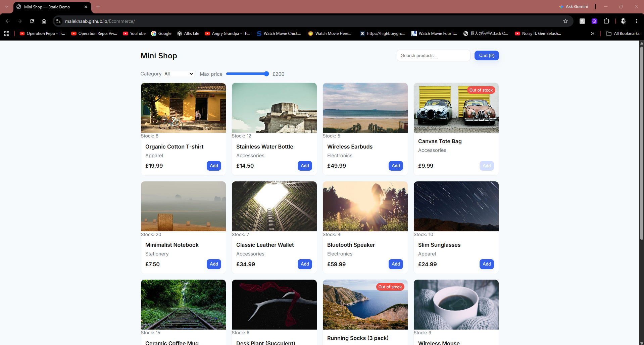Open the apps grid in bookmarks bar
Viewport: 644px width, 345px height.
pos(7,34)
